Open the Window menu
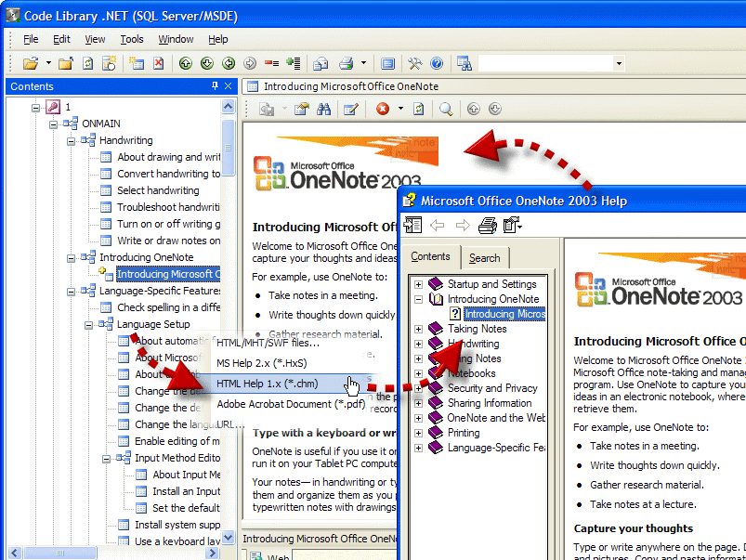 176,39
